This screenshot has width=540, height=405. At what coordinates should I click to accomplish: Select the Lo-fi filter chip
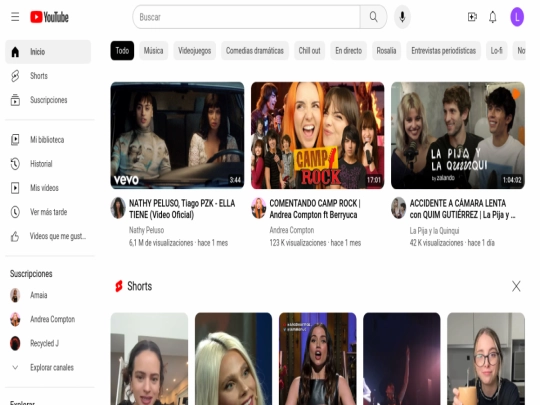[x=497, y=51]
